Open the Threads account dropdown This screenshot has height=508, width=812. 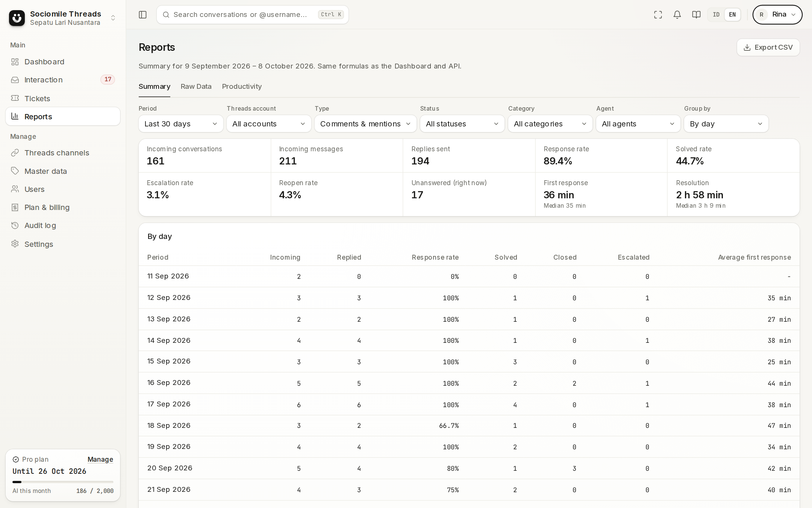pos(269,124)
